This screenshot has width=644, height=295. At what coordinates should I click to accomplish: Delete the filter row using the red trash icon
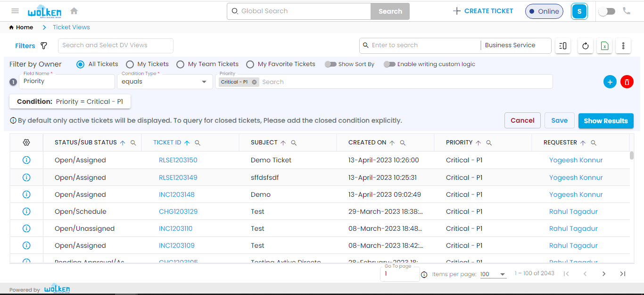(627, 82)
